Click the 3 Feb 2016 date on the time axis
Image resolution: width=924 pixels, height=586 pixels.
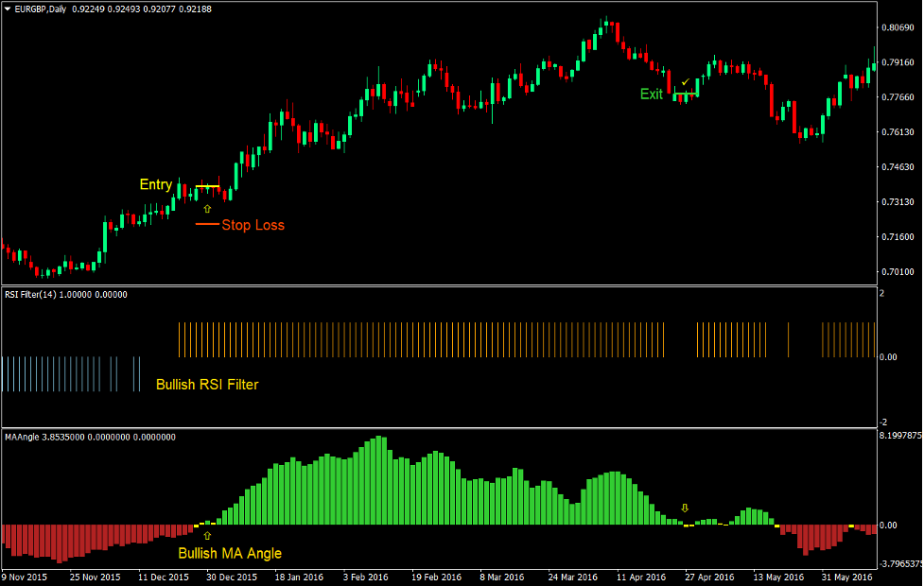point(364,577)
